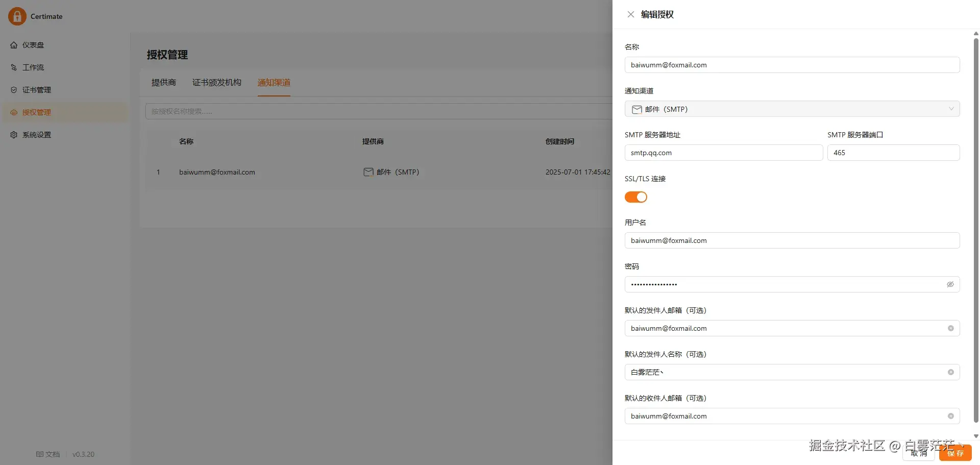
Task: Click the SMTP 服务器端口 field showing 465
Action: click(894, 153)
